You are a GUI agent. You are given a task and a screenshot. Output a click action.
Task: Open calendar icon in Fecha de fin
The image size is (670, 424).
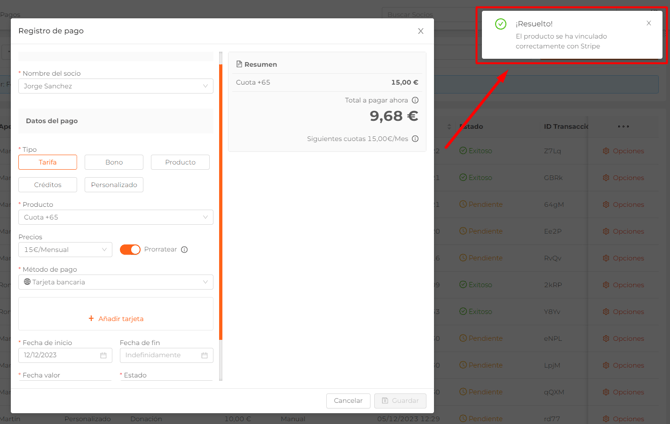point(204,355)
